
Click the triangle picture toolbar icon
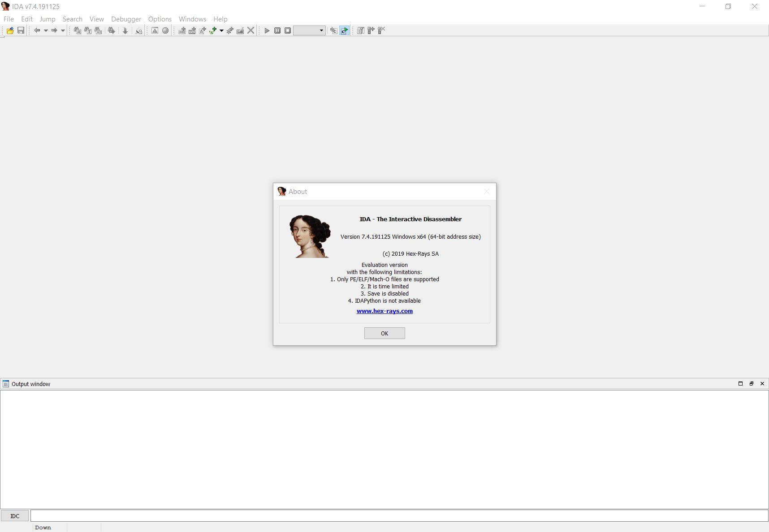tap(155, 30)
